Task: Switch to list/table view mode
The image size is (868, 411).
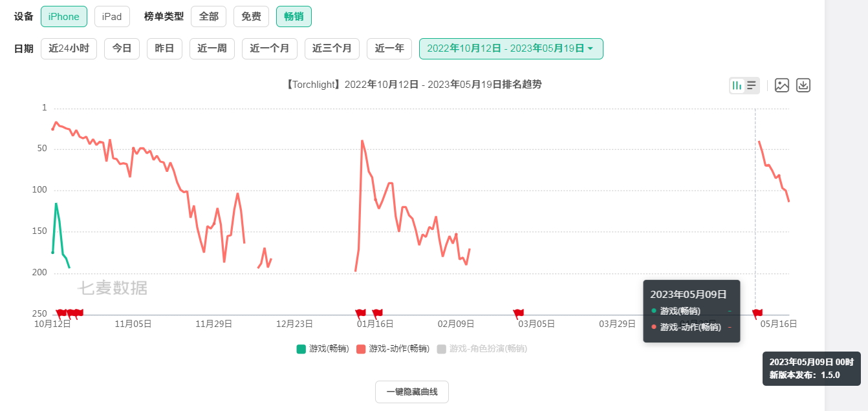Action: click(752, 85)
